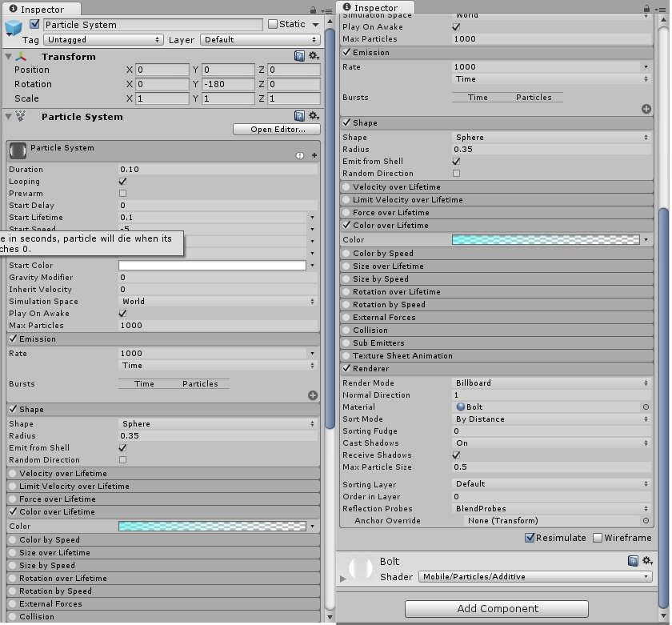This screenshot has width=672, height=625.
Task: Click show-all-modules circle icon in Particle System header
Action: pos(299,155)
